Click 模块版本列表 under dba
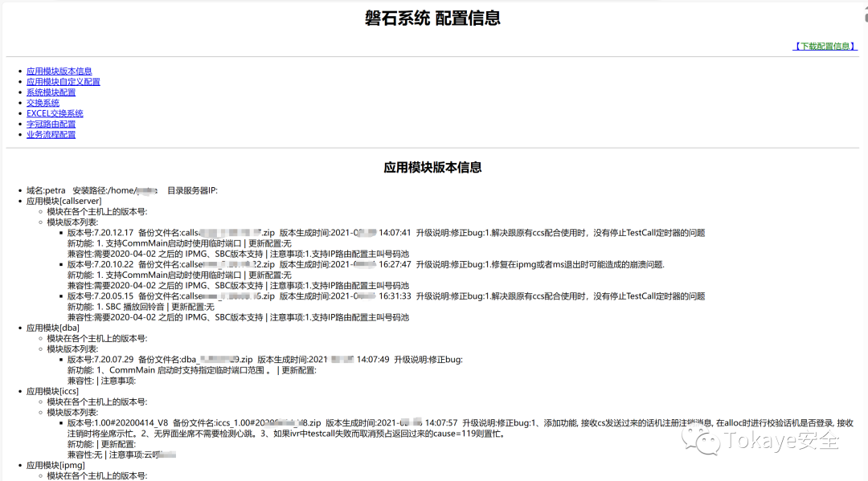Image resolution: width=868 pixels, height=481 pixels. [x=72, y=349]
